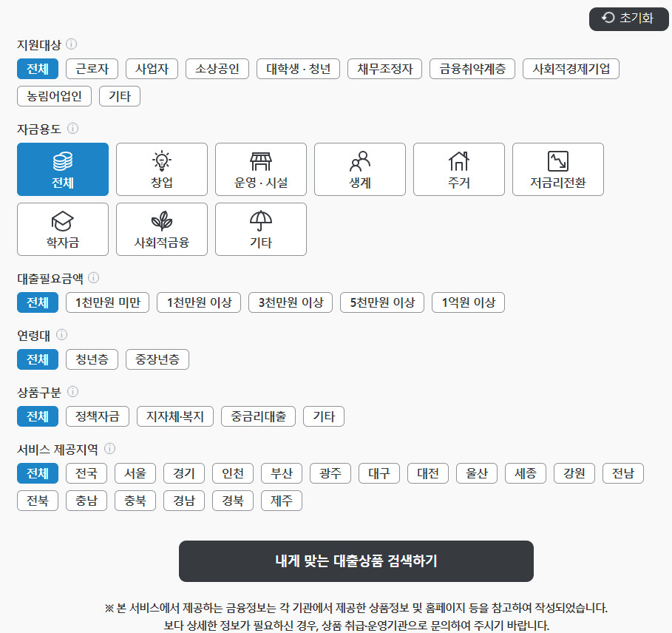The image size is (672, 633).
Task: Toggle 근로자 target filter
Action: click(x=92, y=69)
